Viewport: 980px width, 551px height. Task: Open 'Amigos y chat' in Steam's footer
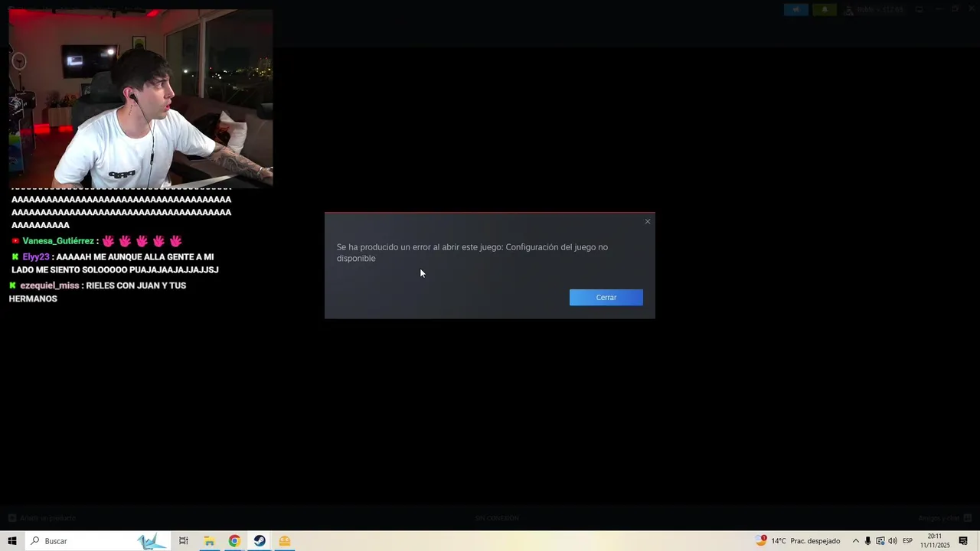[x=945, y=518]
